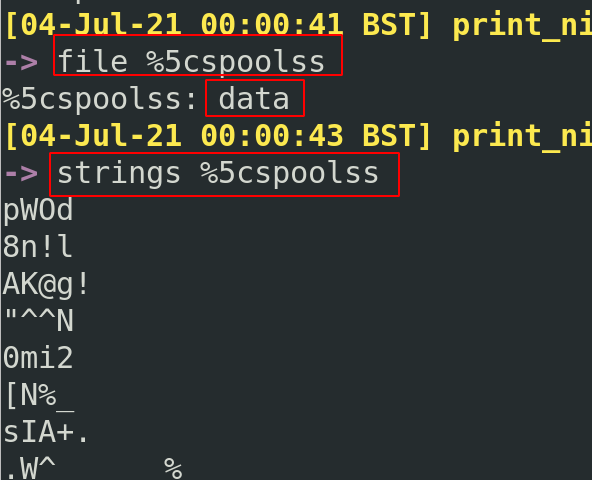Click the 'pWOd' strings output line
592x480 pixels.
coord(38,210)
